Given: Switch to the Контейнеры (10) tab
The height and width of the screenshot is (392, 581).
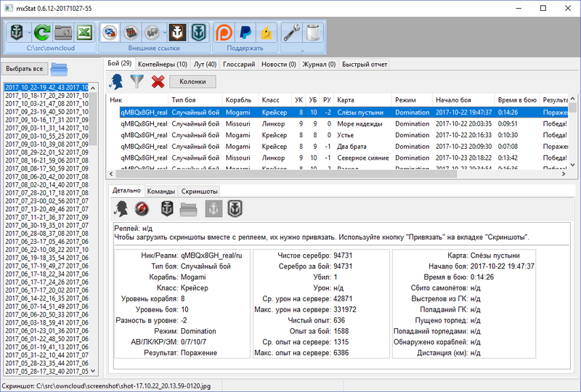Looking at the screenshot, I should 161,64.
